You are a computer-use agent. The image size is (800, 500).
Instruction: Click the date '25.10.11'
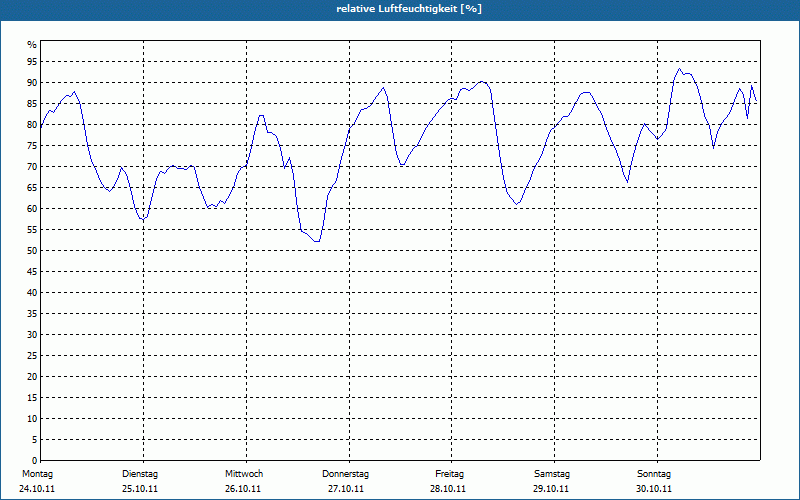(x=140, y=489)
